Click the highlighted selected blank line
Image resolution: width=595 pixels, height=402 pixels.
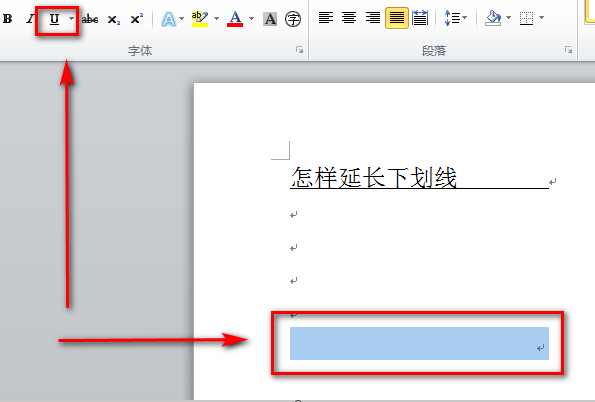click(419, 343)
